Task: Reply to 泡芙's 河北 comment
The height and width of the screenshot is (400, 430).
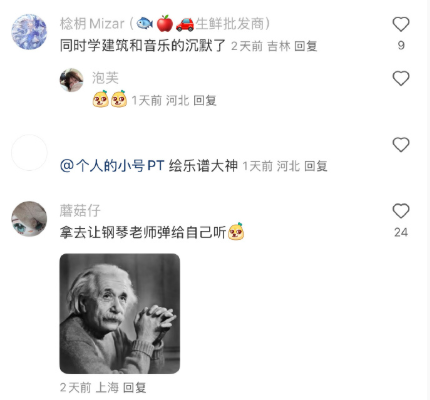Action: pos(205,100)
